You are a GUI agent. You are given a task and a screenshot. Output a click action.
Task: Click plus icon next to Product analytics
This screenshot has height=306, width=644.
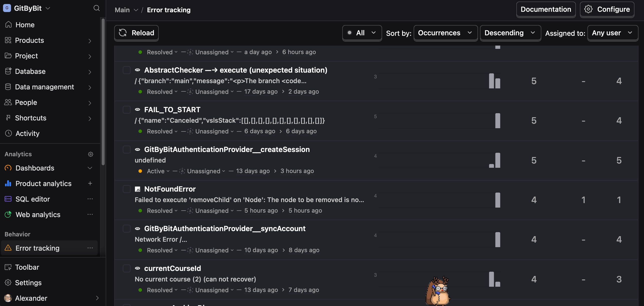click(x=90, y=184)
